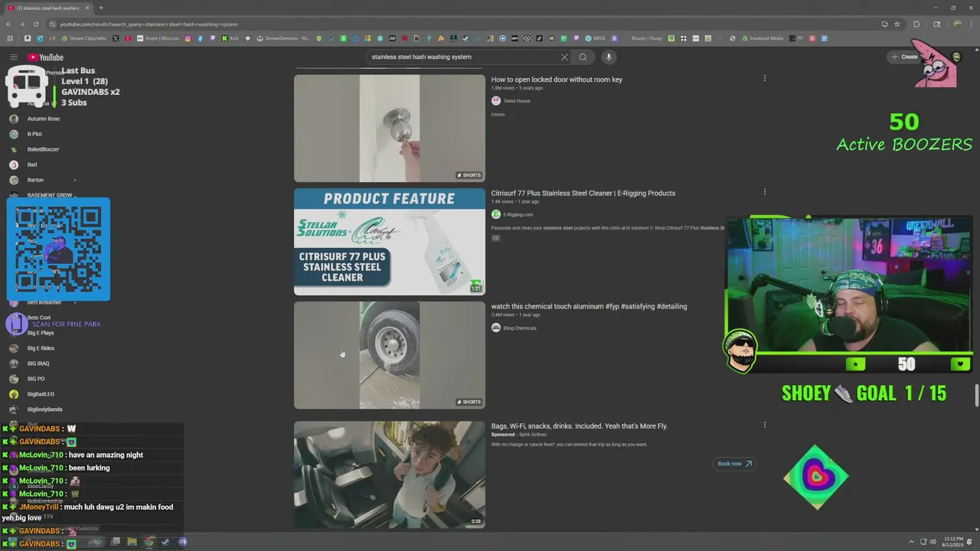Open the Stream Clips/edits bookmark folder
The image size is (980, 551).
pyautogui.click(x=84, y=38)
